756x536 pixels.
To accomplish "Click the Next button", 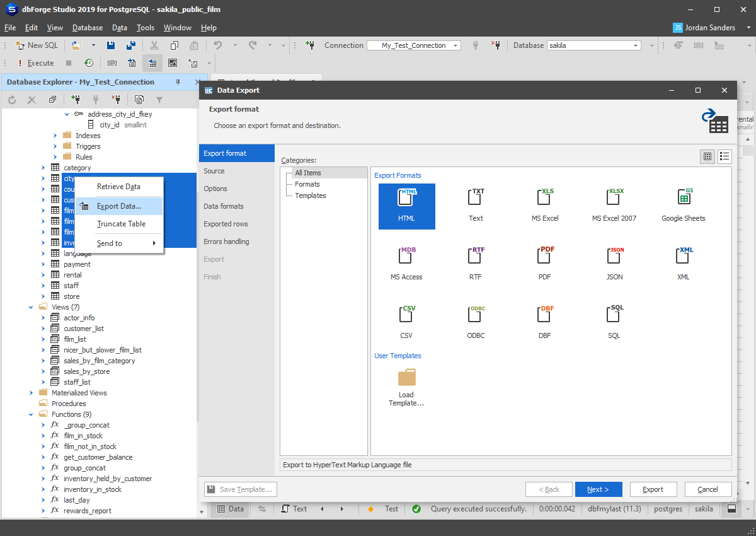I will 598,489.
